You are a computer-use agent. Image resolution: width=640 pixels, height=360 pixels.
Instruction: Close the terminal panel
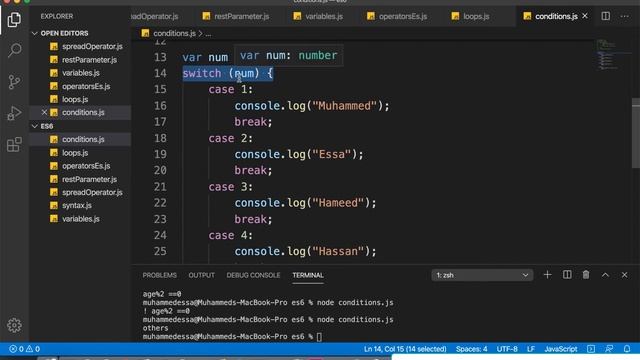pos(624,275)
